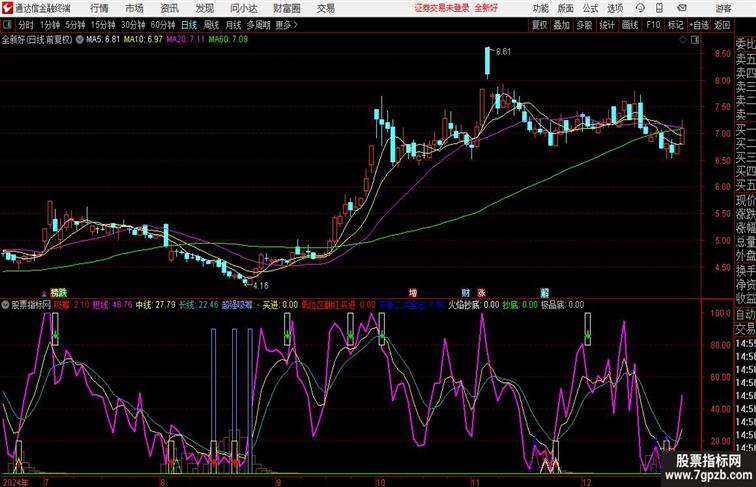Expand the 股票指标网 sub-indicator dropdown arrow
756x487 pixels.
5,305
